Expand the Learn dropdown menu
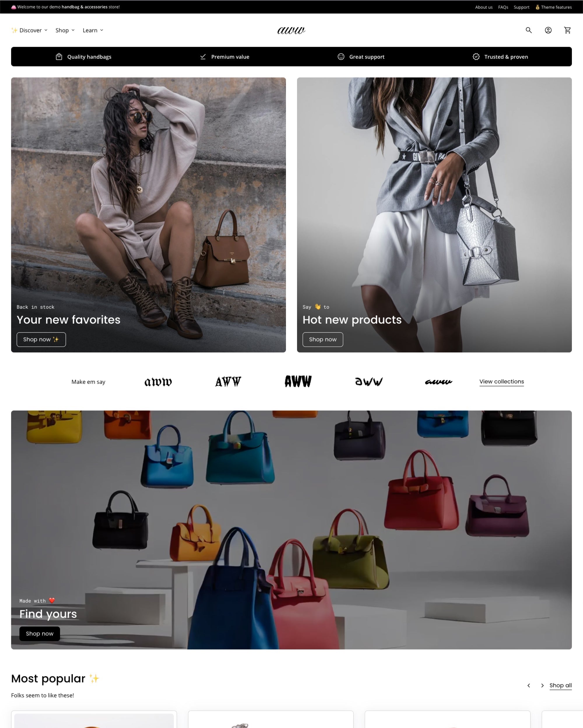The width and height of the screenshot is (583, 728). coord(92,30)
